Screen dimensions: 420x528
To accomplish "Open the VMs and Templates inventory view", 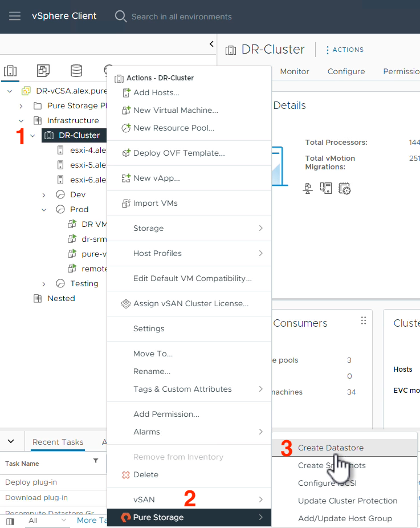I will pos(43,71).
